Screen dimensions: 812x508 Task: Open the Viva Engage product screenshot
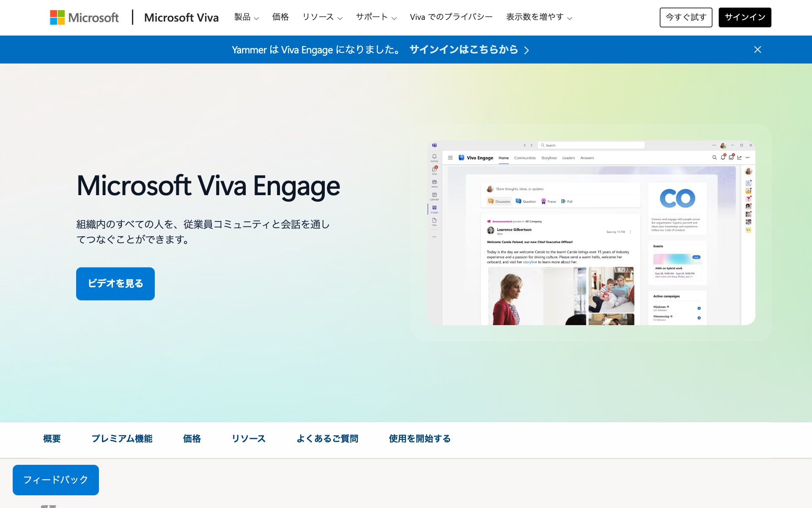click(591, 233)
